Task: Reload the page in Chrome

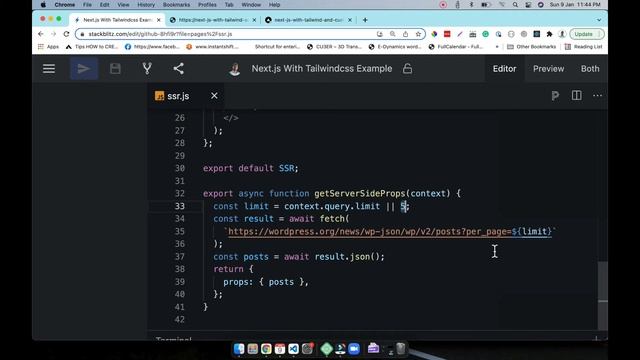Action: tap(66, 34)
